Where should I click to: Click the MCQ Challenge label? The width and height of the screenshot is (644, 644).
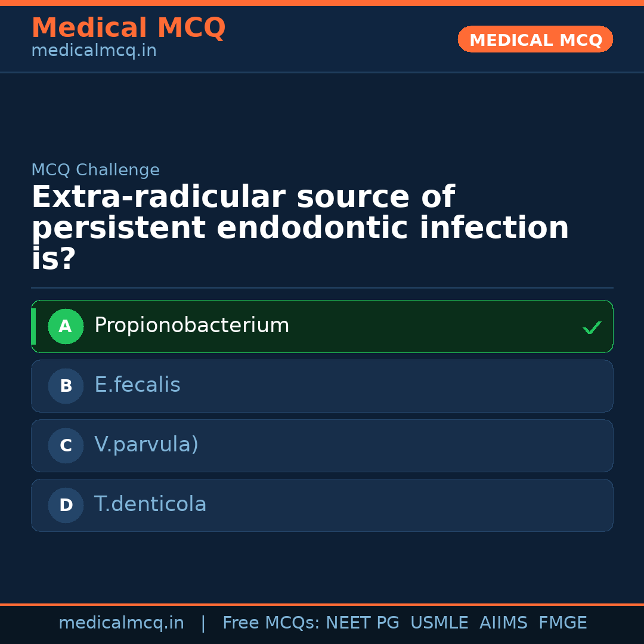[95, 170]
